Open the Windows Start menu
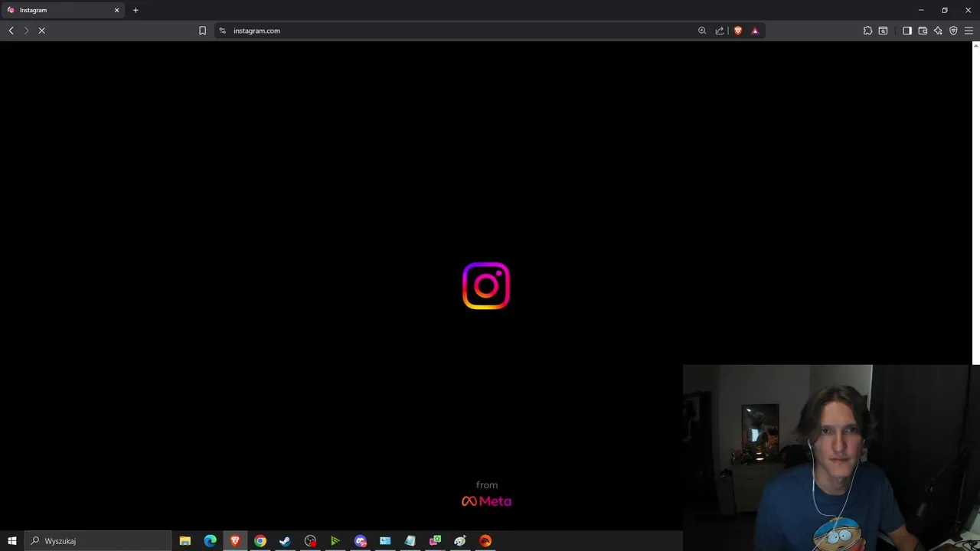 click(x=12, y=541)
